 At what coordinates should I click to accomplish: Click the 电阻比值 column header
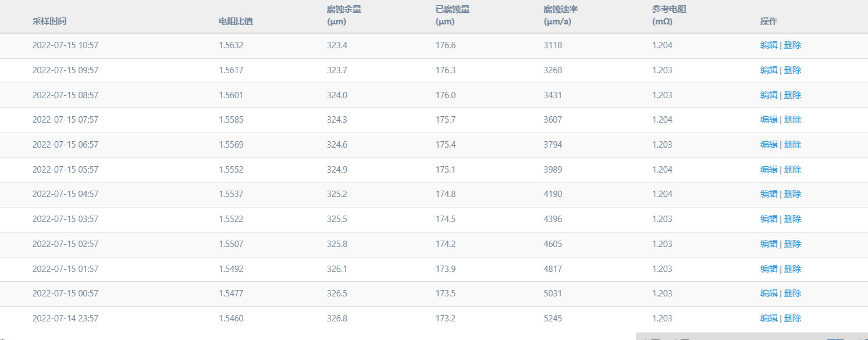(x=236, y=22)
